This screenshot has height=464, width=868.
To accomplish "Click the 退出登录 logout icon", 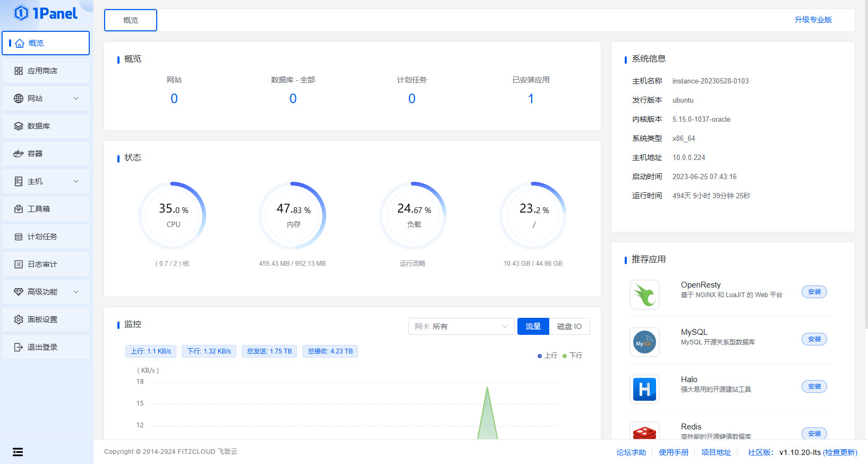I will pyautogui.click(x=19, y=347).
